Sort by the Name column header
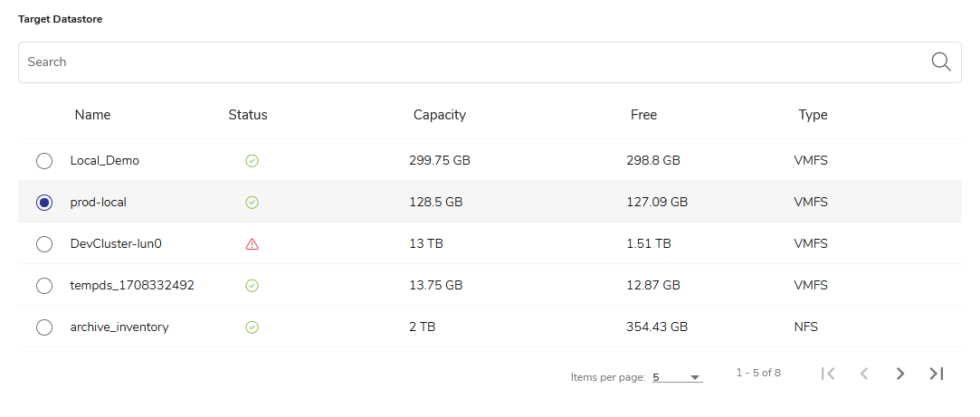The width and height of the screenshot is (980, 417). click(92, 115)
